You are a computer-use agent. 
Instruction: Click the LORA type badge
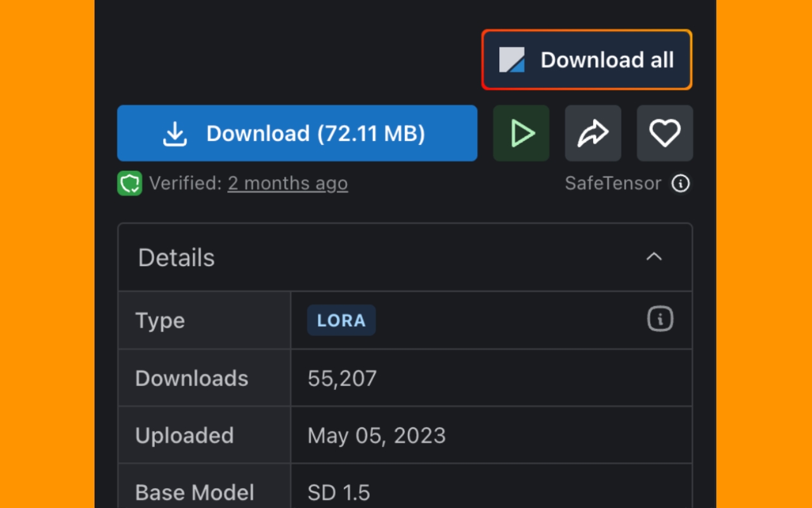(341, 320)
